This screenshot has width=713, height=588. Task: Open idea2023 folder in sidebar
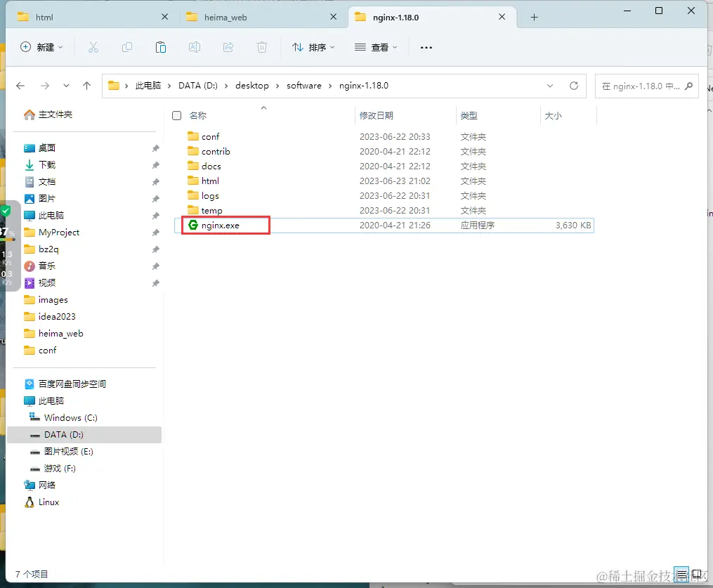click(x=50, y=317)
